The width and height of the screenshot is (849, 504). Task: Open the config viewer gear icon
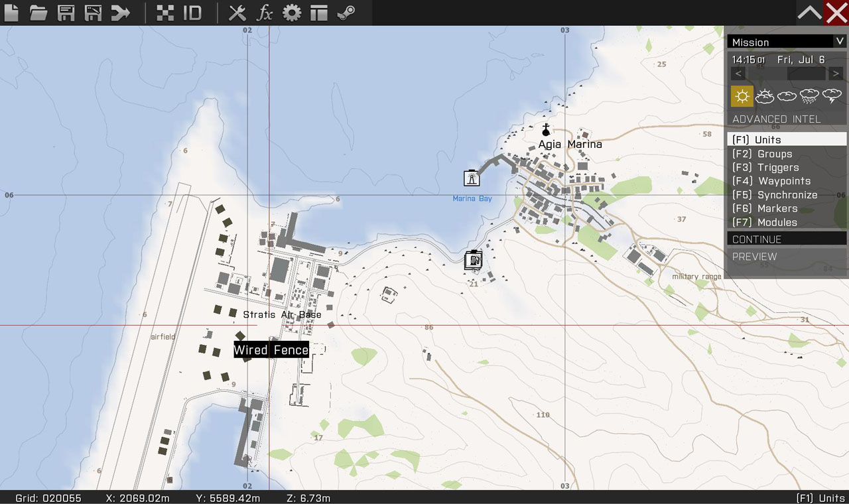(x=292, y=13)
